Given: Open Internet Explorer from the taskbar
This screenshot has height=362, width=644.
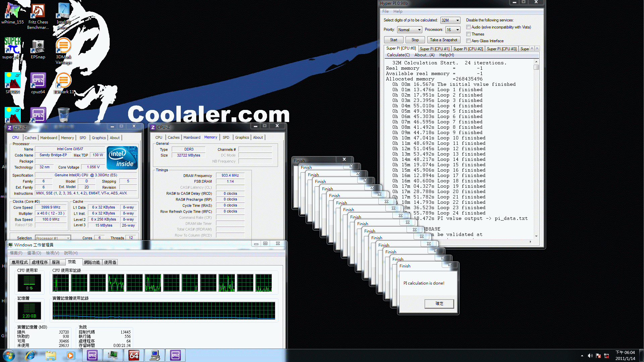Looking at the screenshot, I should coord(30,355).
